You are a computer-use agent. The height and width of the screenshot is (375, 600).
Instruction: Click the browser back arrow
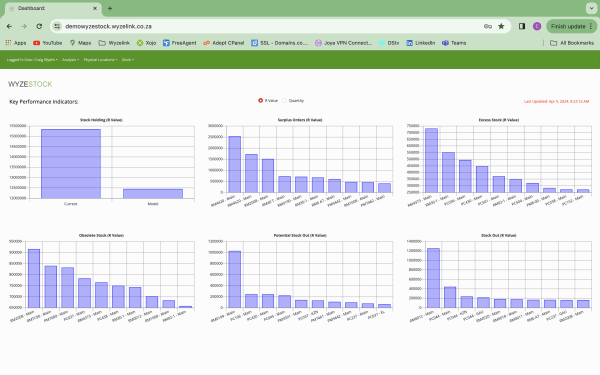point(9,26)
